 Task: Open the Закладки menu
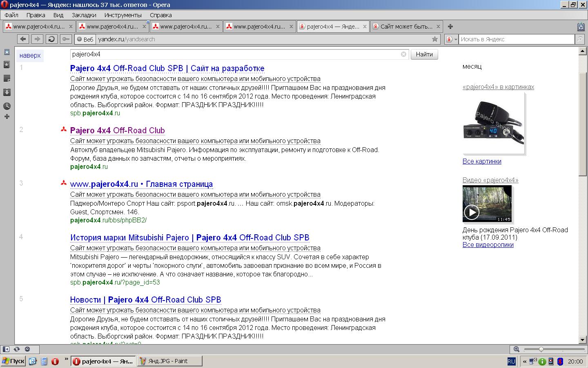(84, 15)
